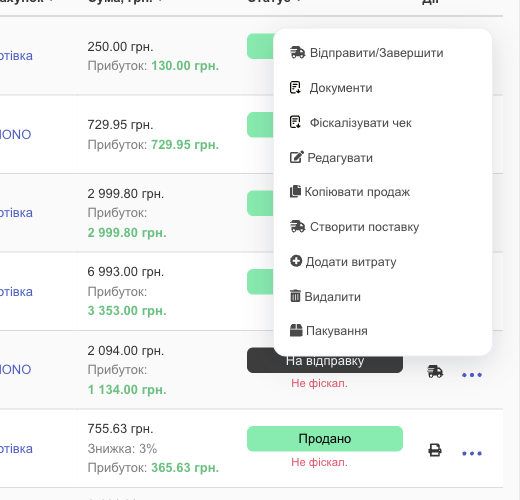Image resolution: width=520 pixels, height=500 pixels.
Task: Click the account link in the 2 999.80 row
Action: (16, 213)
